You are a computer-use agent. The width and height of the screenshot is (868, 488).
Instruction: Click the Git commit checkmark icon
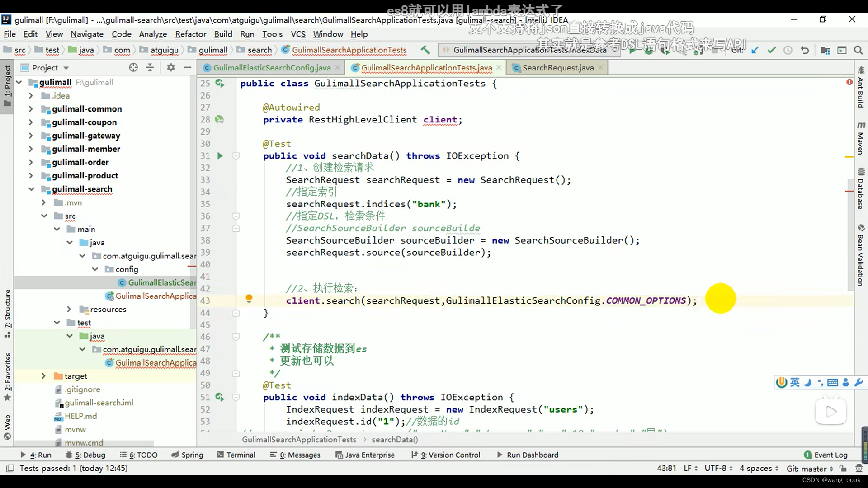coord(772,50)
